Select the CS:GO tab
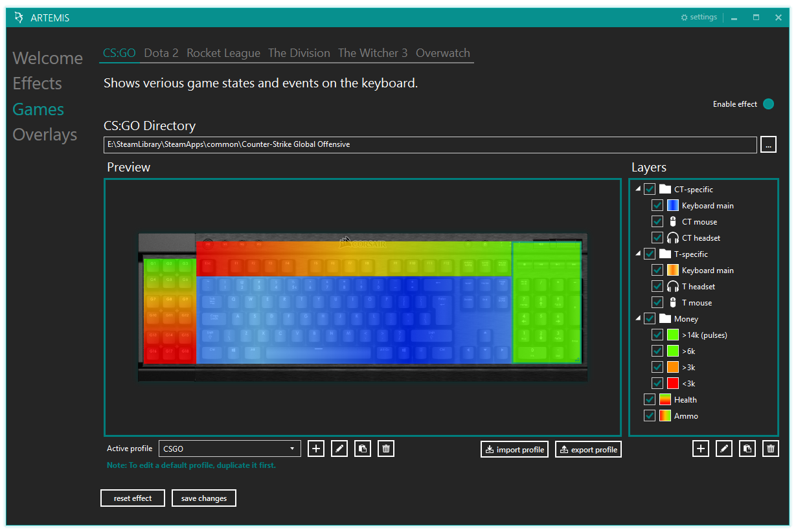This screenshot has width=796, height=532. 119,53
